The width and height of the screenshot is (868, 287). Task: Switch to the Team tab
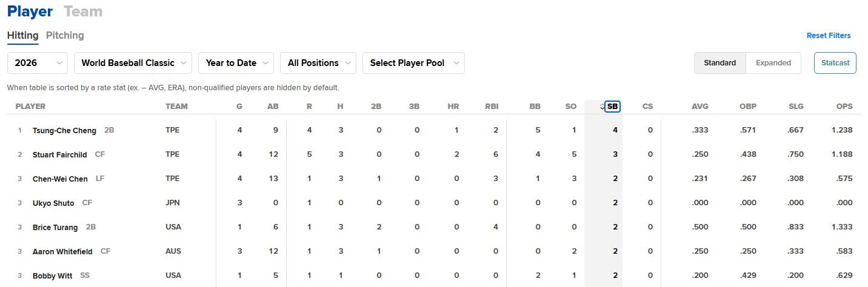(x=83, y=12)
